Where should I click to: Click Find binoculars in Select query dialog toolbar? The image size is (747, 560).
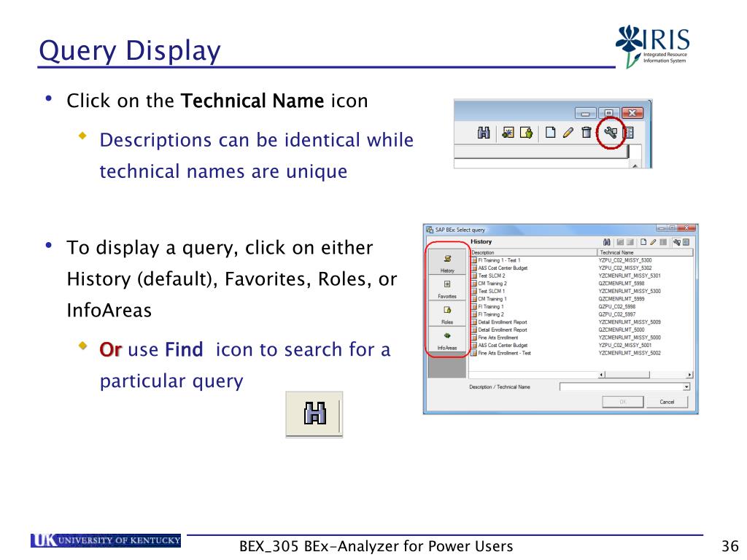[606, 242]
